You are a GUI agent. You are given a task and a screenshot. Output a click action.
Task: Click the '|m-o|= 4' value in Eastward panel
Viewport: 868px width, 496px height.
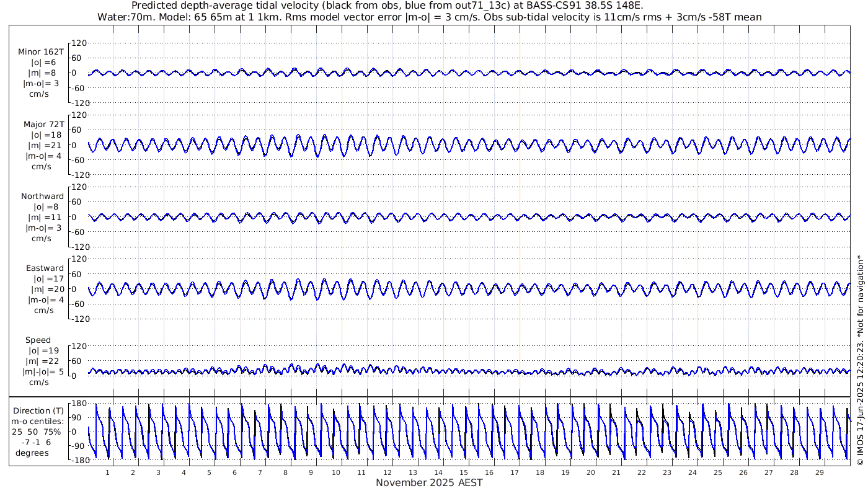click(46, 299)
